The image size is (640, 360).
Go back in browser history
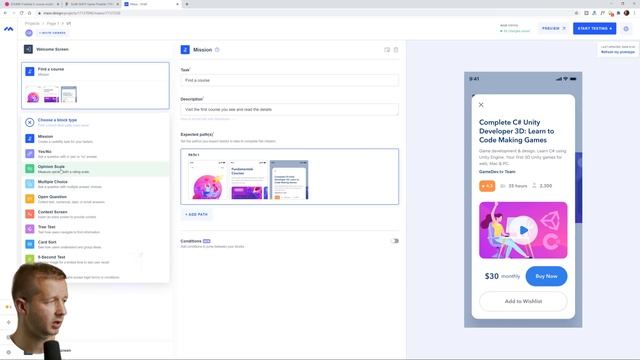pyautogui.click(x=5, y=13)
